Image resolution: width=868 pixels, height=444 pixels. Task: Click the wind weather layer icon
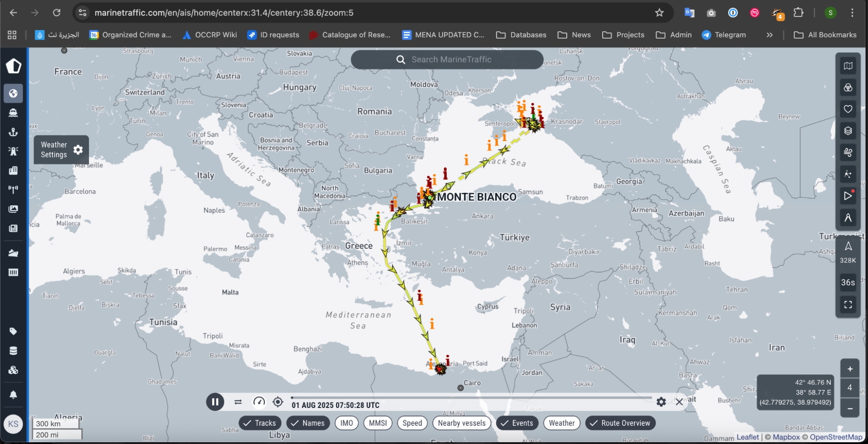tap(848, 152)
